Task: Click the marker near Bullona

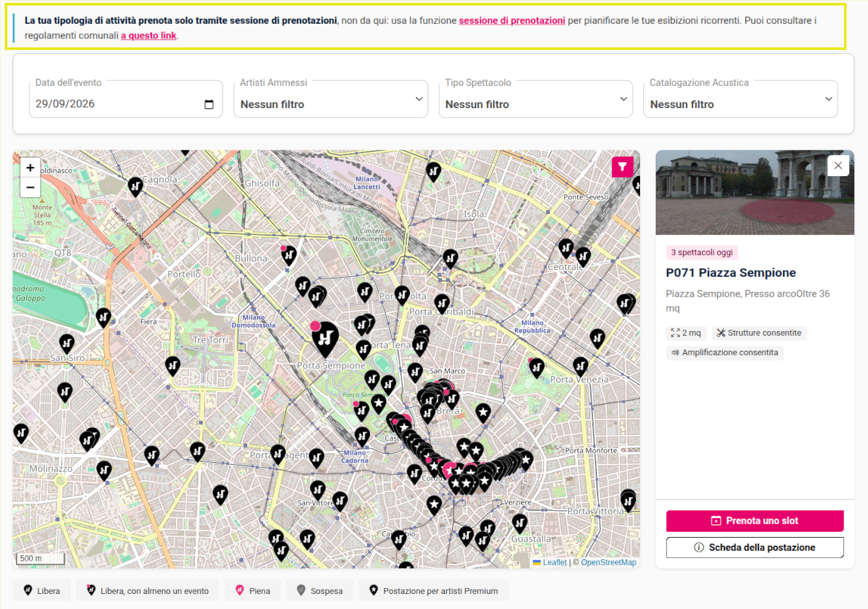Action: click(x=289, y=255)
